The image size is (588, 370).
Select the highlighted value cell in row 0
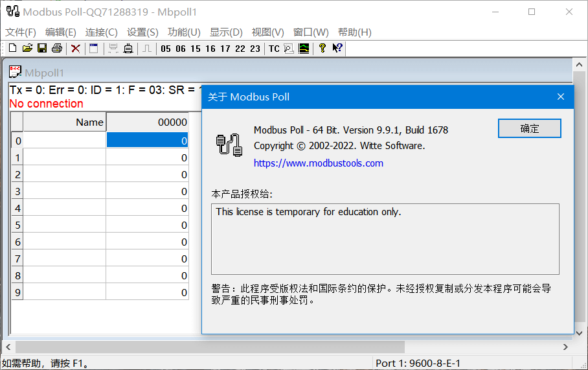click(148, 141)
